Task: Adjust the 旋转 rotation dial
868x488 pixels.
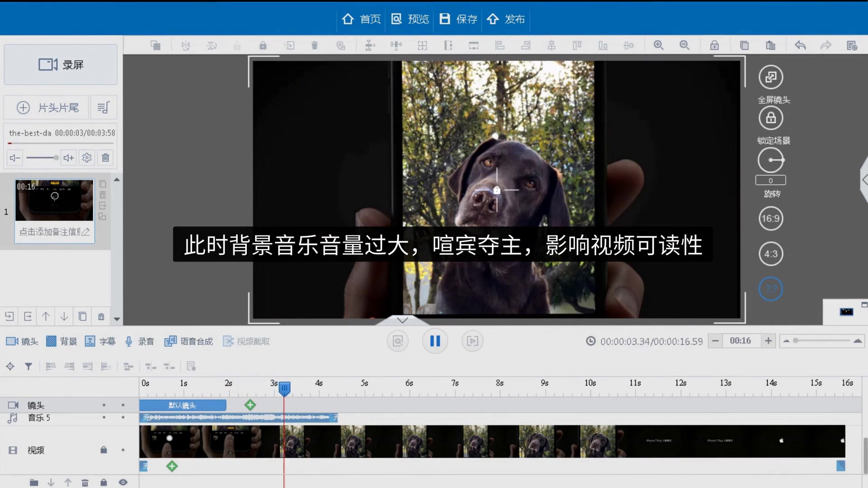Action: (x=771, y=160)
